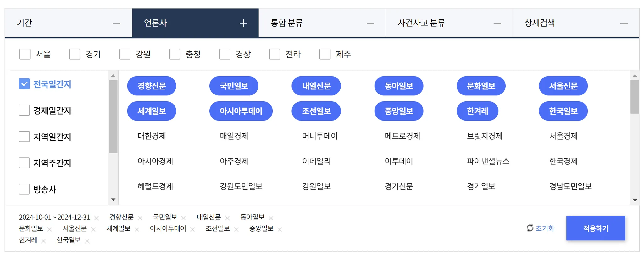Check the 제주 region checkbox
The image size is (644, 258).
click(x=325, y=54)
